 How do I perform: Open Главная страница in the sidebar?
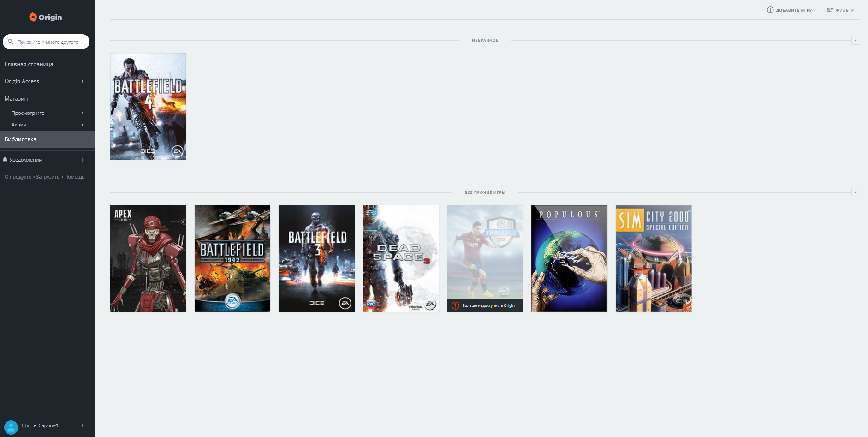point(29,64)
